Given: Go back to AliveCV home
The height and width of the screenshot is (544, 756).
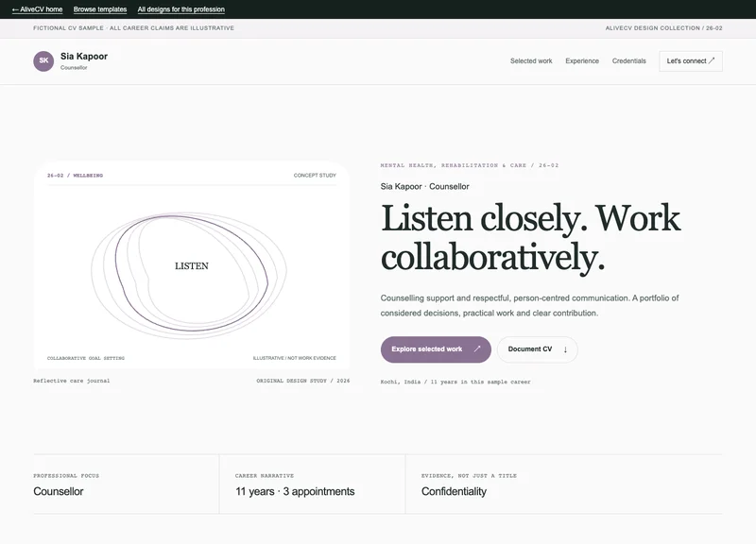Looking at the screenshot, I should (x=37, y=9).
